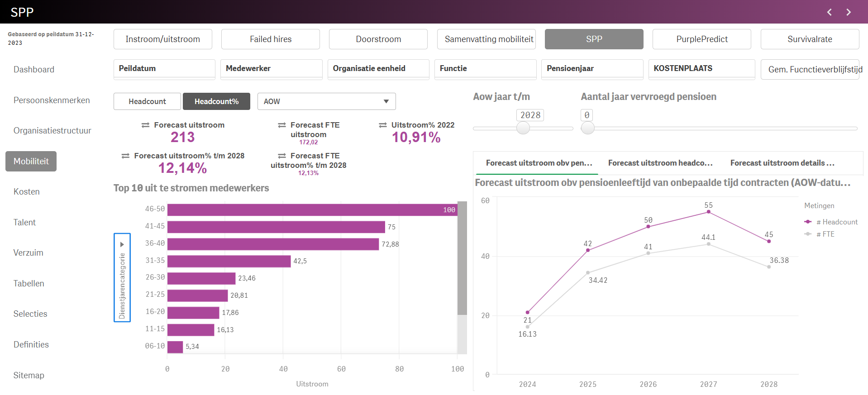Open the Survivalrate page
Viewport: 868px width, 395px height.
pos(809,39)
